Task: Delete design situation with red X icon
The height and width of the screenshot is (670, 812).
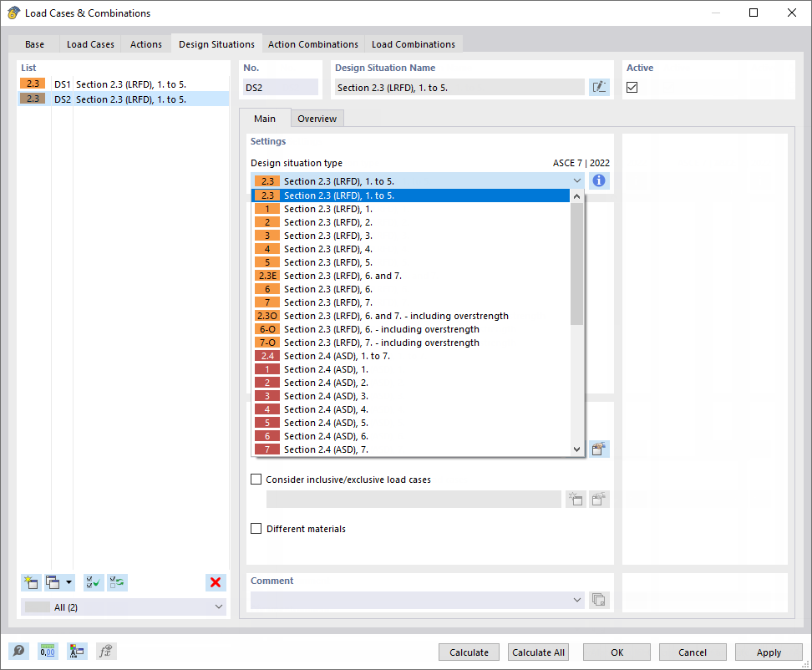Action: pos(216,582)
